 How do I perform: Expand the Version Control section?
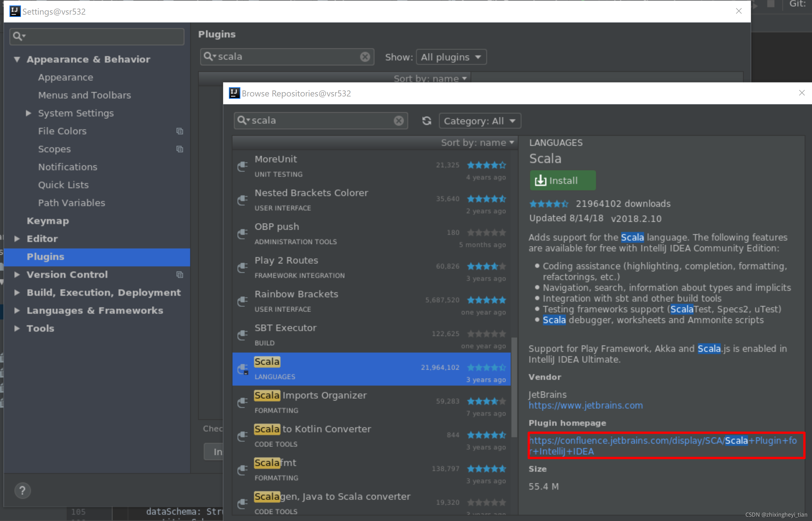tap(17, 275)
